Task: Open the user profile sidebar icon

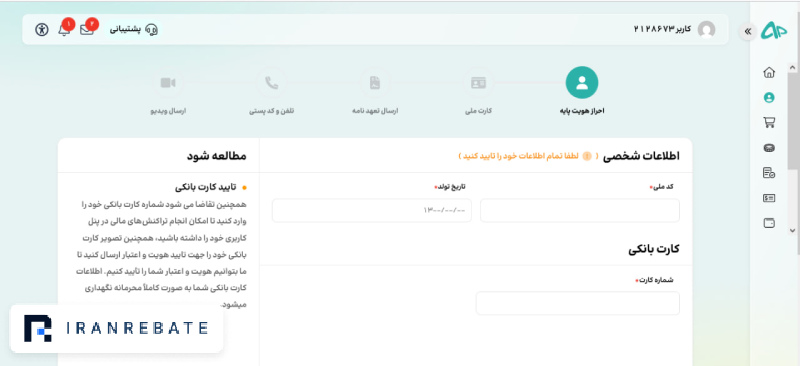Action: 769,97
